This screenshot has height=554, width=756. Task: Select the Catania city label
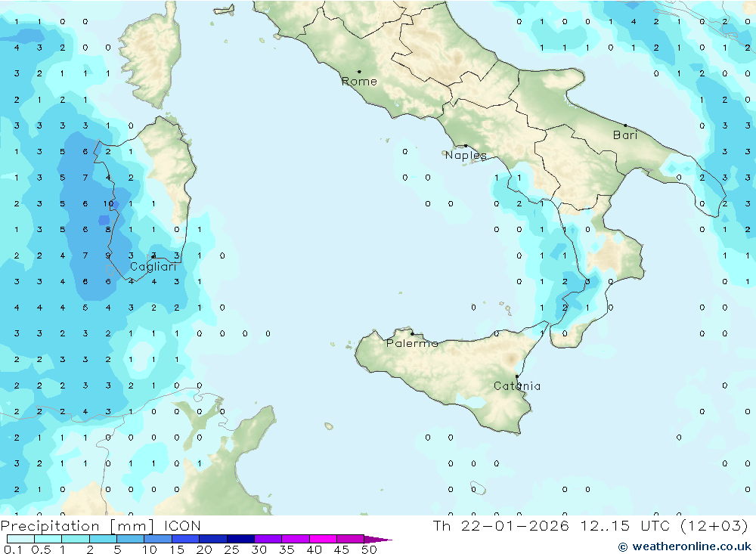(x=517, y=386)
